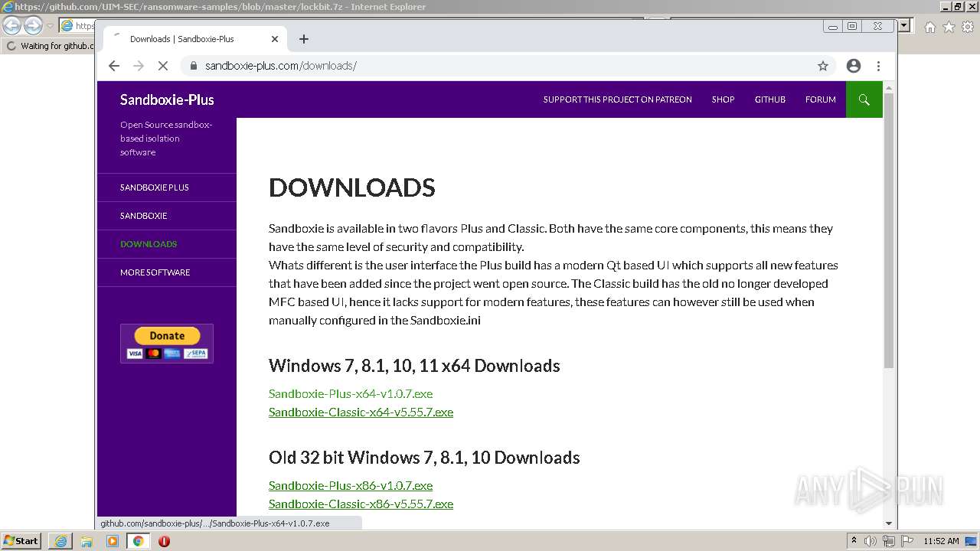Stop loading the Sandboxie page
Viewport: 980px width, 551px height.
tap(162, 66)
